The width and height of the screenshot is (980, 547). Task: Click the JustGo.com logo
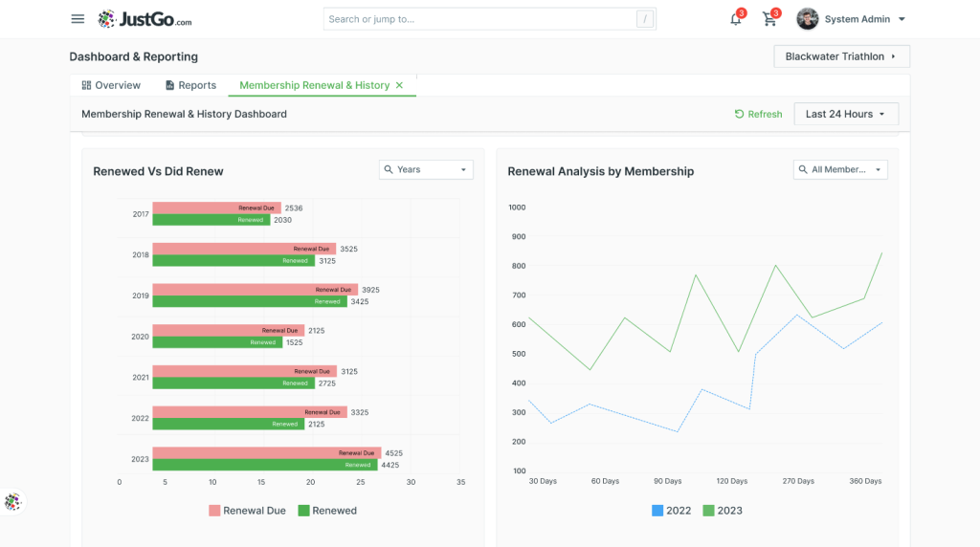tap(145, 19)
